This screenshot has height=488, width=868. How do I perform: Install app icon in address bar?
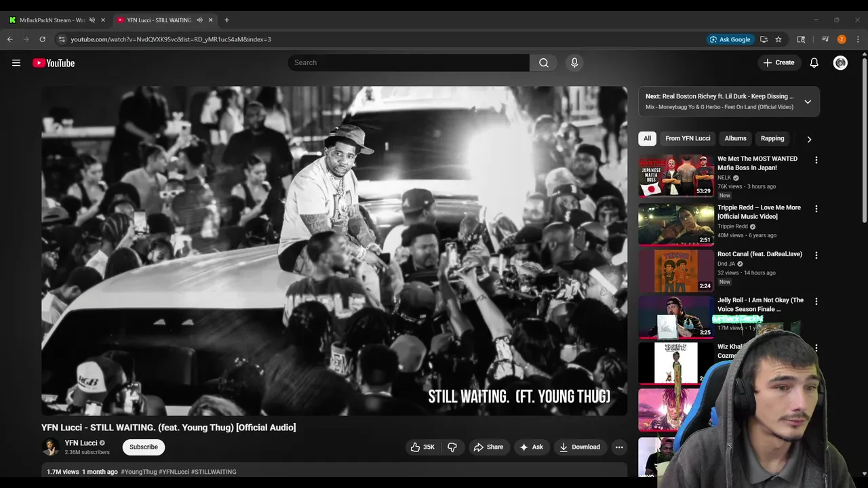pos(764,39)
